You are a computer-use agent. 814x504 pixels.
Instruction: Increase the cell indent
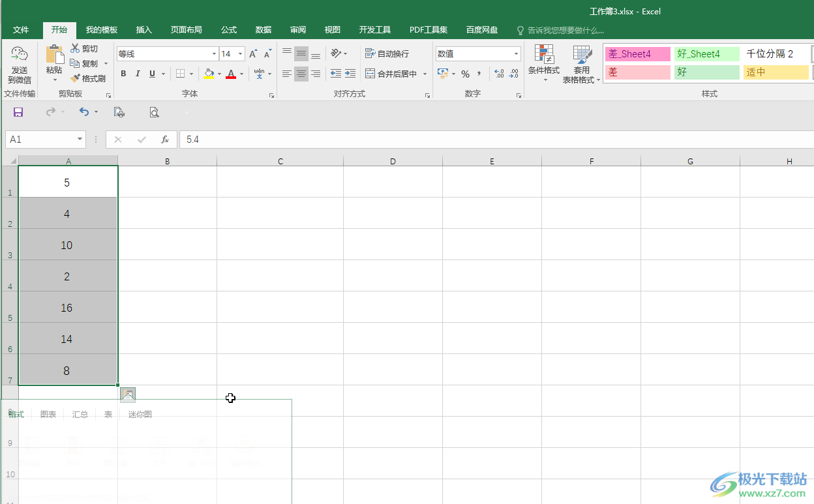tap(350, 74)
